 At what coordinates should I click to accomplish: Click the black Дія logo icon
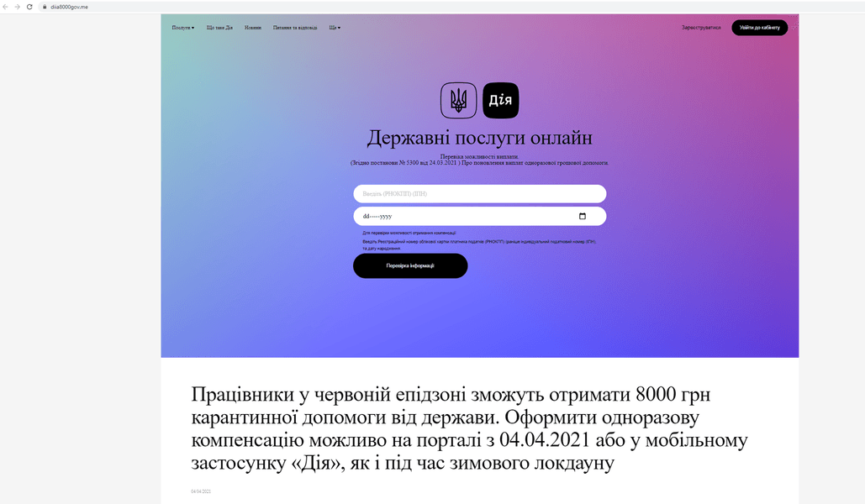click(x=500, y=99)
